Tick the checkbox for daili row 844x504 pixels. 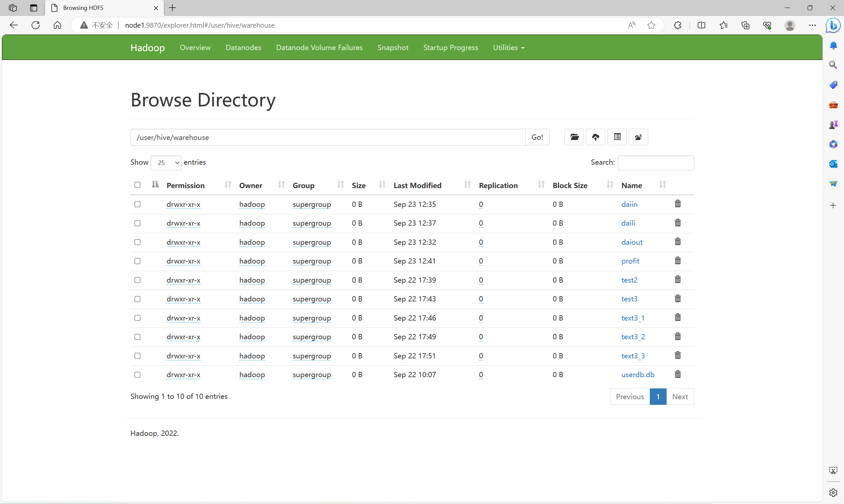click(x=137, y=223)
